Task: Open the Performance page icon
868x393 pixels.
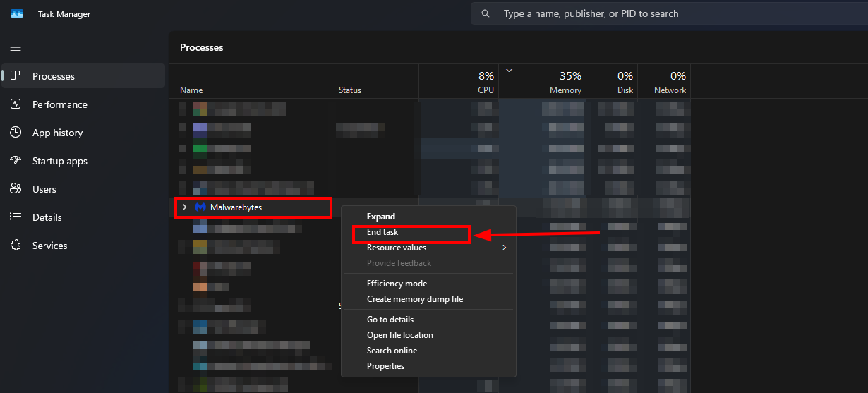Action: click(x=16, y=104)
